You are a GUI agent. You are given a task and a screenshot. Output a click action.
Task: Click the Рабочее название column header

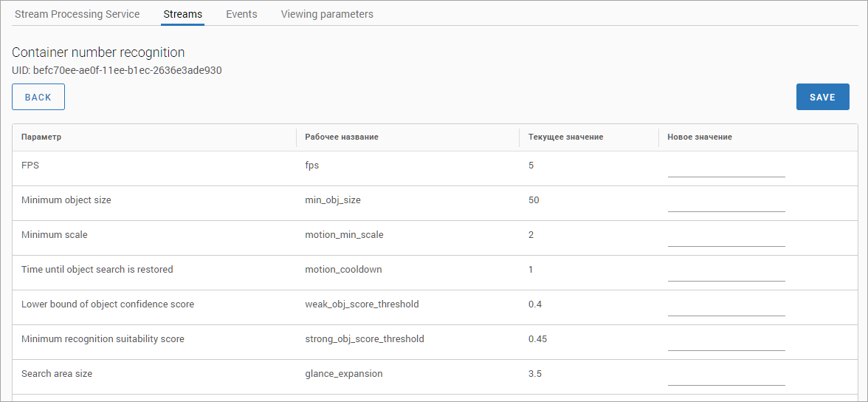pyautogui.click(x=342, y=137)
